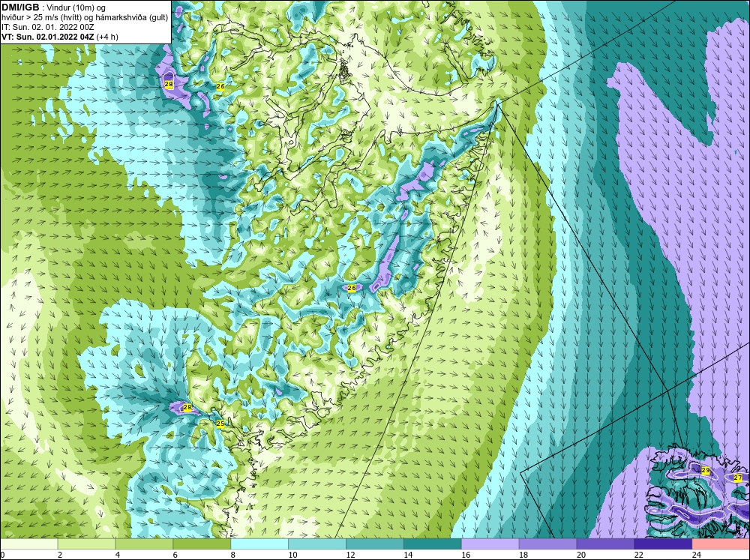
Task: Select the legend scale value 22
Action: (638, 555)
